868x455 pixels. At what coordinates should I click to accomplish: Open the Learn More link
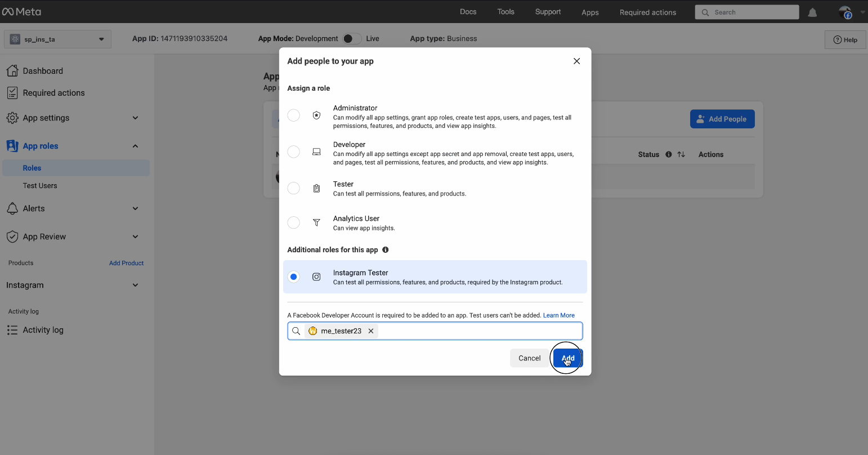click(x=558, y=315)
